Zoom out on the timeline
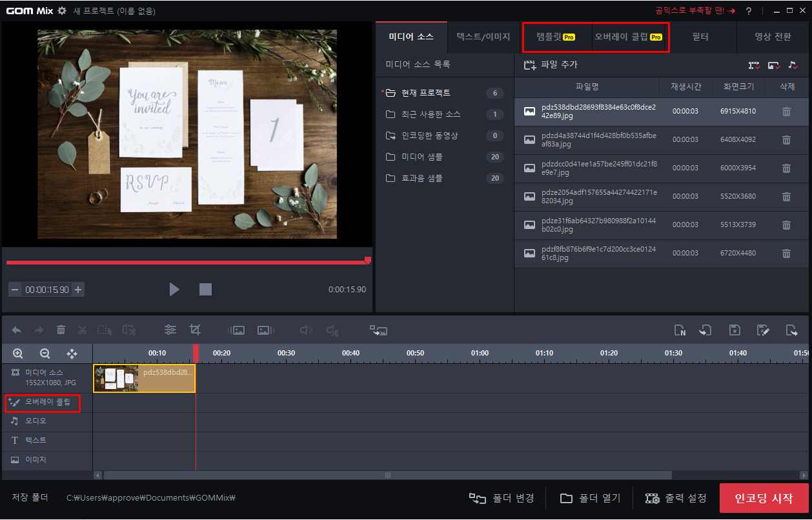The image size is (812, 520). pyautogui.click(x=45, y=354)
